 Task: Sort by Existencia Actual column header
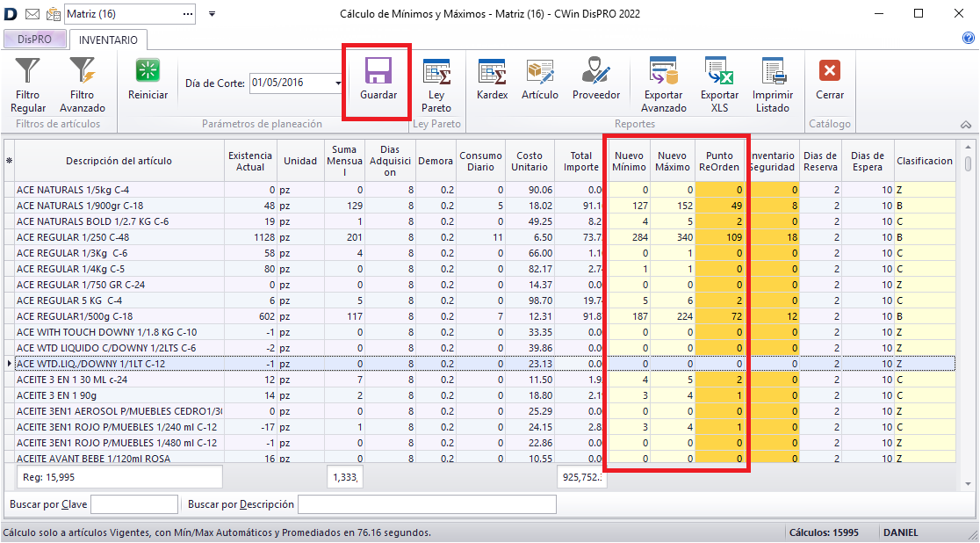pos(249,161)
